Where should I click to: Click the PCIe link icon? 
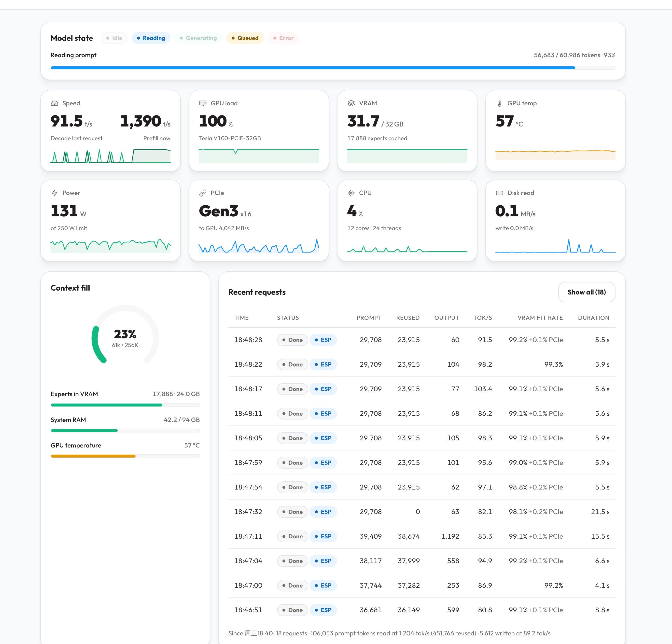click(x=203, y=193)
